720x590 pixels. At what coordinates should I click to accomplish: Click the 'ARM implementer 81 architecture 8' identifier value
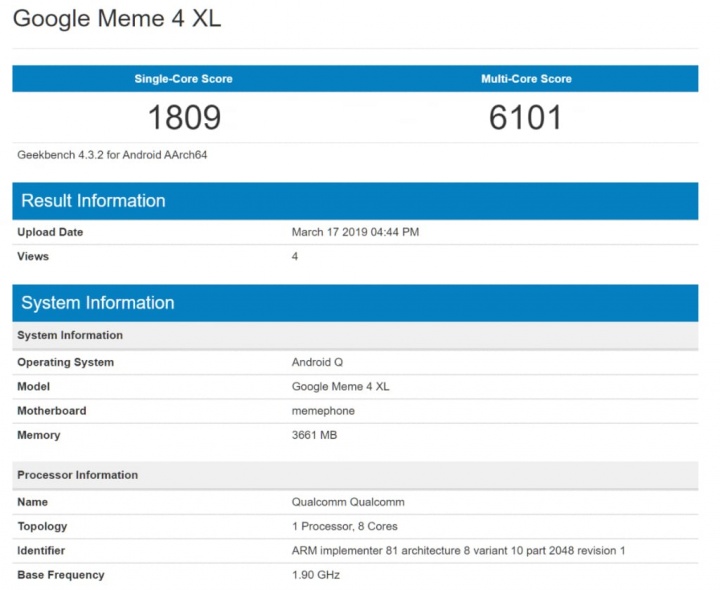[x=459, y=551]
